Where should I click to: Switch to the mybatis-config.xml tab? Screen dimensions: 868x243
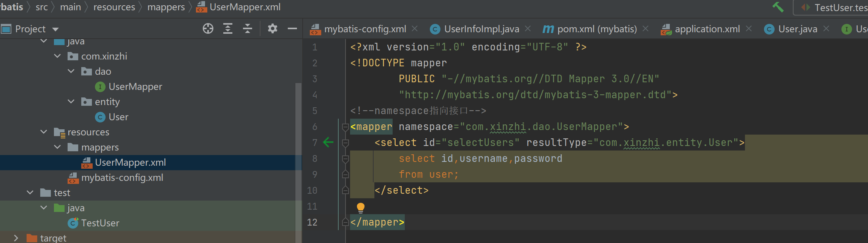(x=365, y=29)
